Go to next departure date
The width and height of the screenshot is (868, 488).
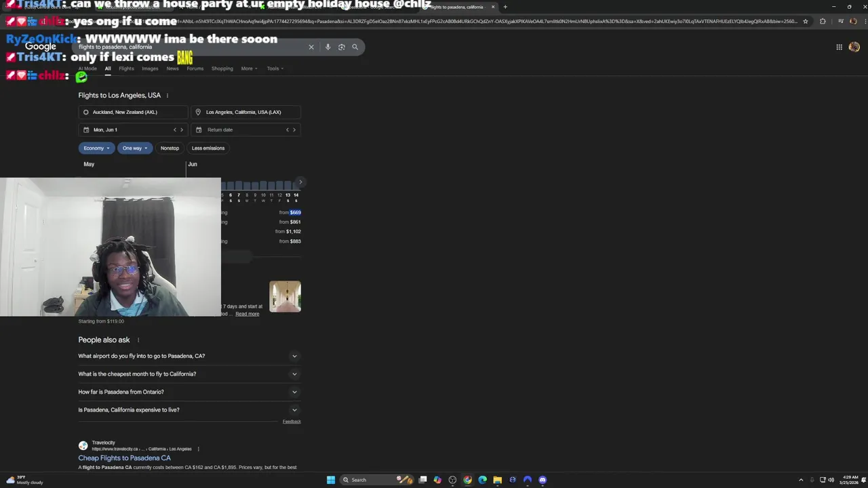tap(182, 129)
